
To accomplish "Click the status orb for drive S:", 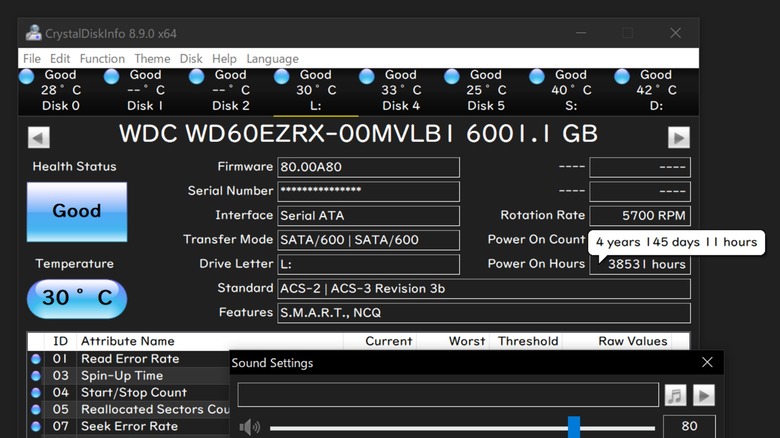I will pos(537,76).
